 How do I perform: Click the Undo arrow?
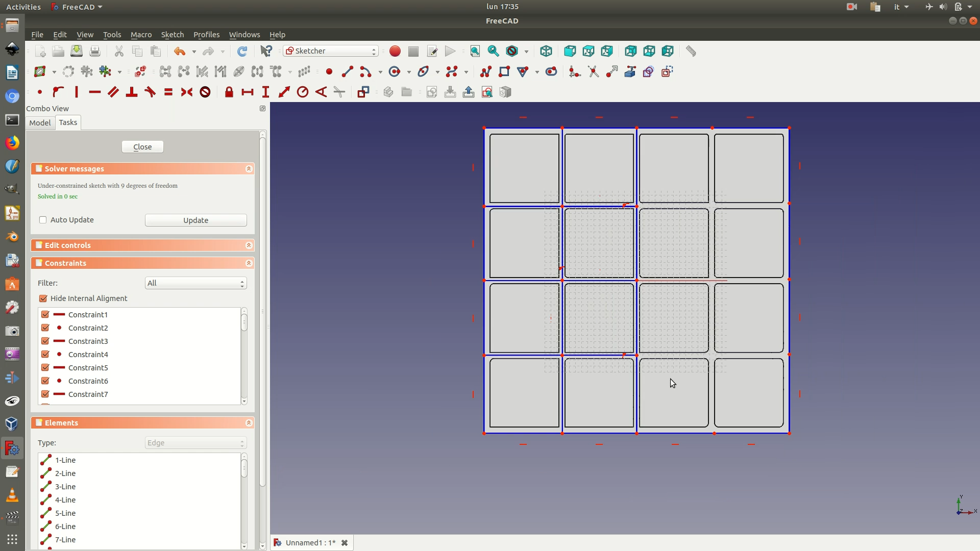tap(180, 51)
